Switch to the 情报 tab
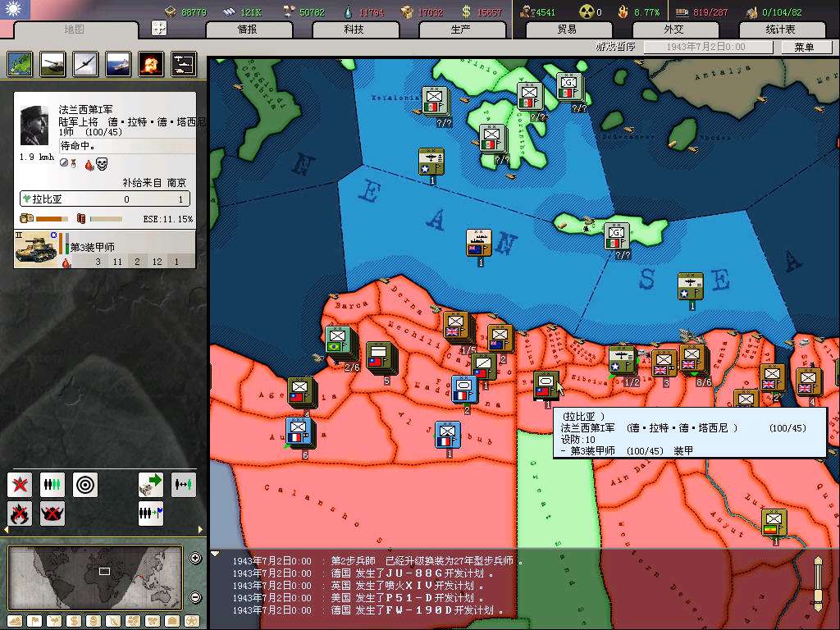 pos(248,30)
